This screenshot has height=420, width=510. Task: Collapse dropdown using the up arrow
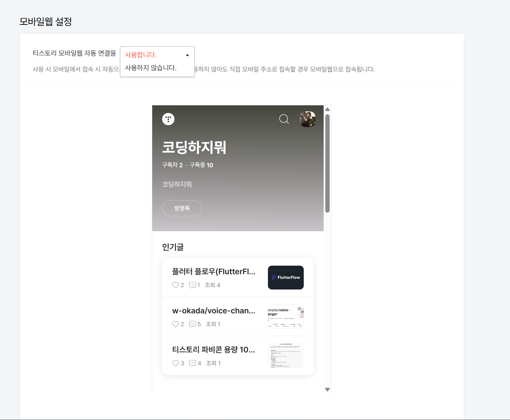pyautogui.click(x=187, y=55)
